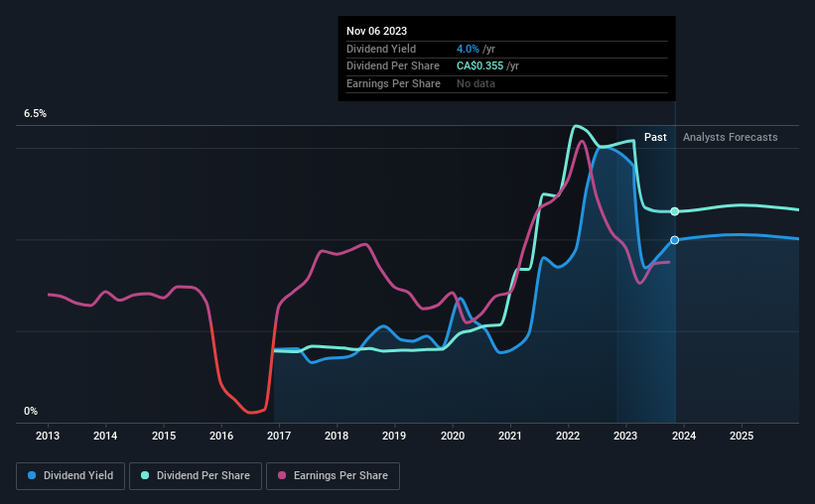Screen dimensions: 815x504
Task: Click the blue dividend yield data point marker
Action: [x=675, y=240]
